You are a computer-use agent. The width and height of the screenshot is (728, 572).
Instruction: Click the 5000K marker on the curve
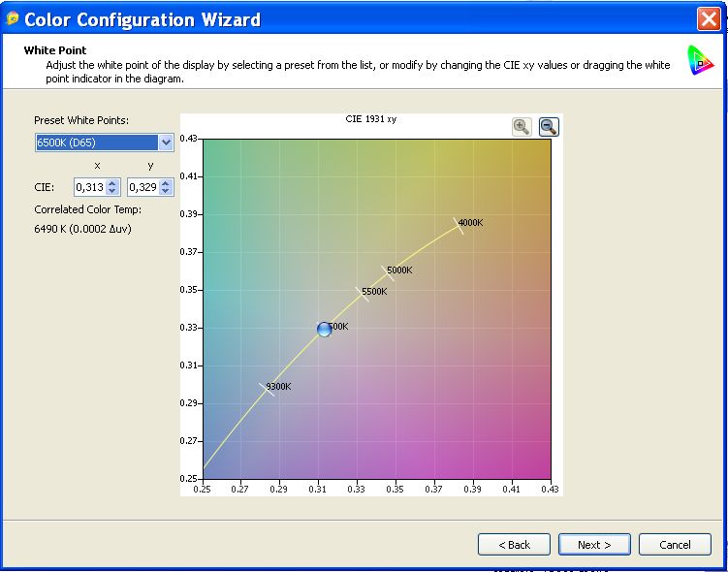tap(387, 272)
